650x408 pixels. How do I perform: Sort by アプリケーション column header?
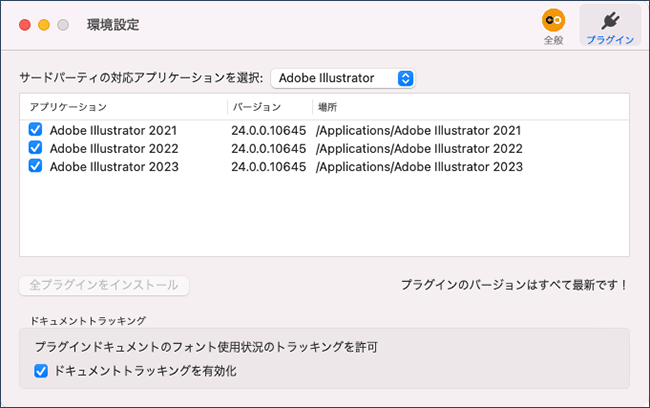pyautogui.click(x=68, y=107)
